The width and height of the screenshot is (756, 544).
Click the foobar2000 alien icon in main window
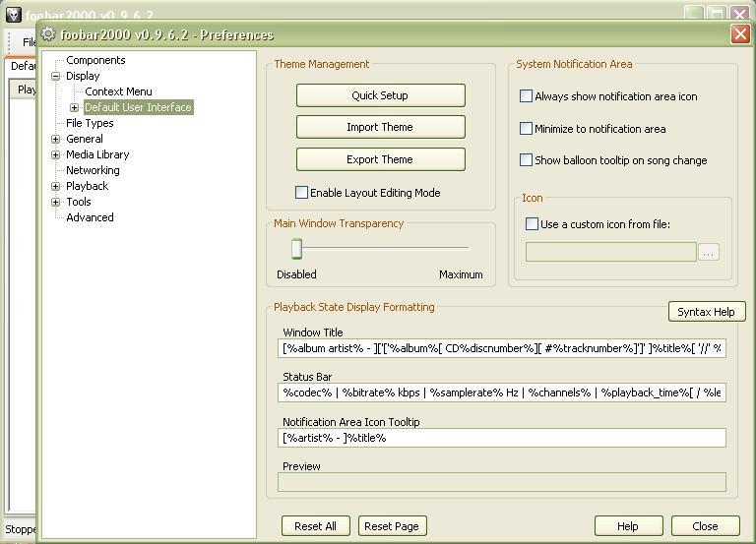point(13,15)
